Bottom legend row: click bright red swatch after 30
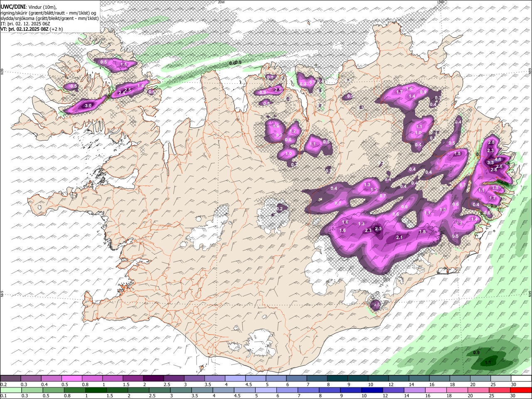The image size is (532, 399). pos(521,390)
